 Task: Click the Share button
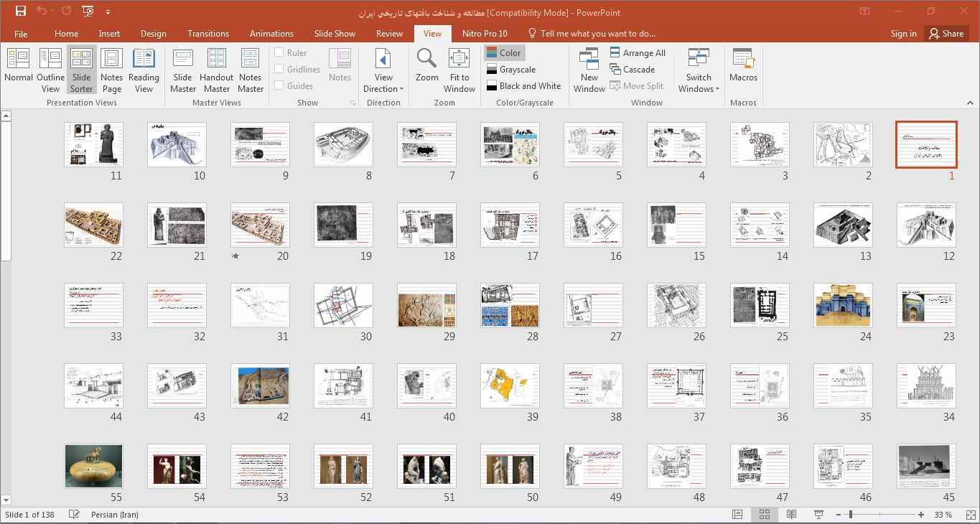click(946, 33)
